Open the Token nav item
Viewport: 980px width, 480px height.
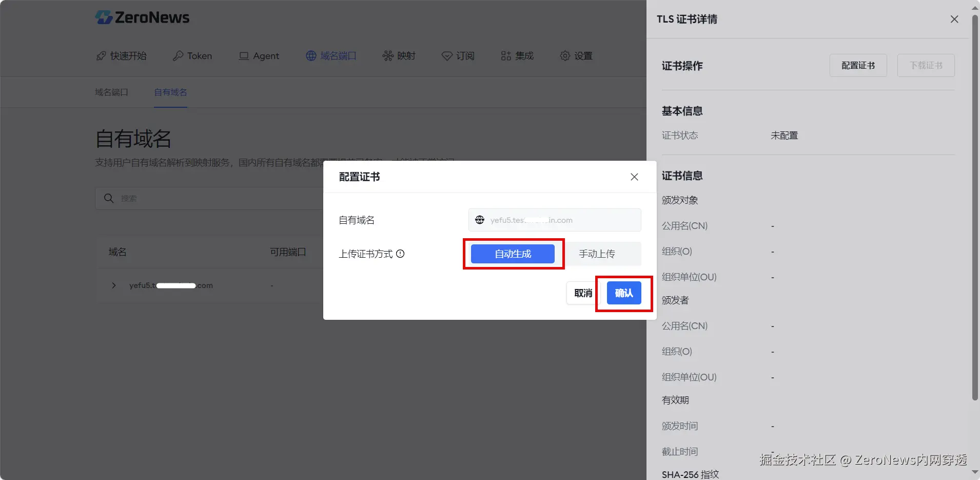pyautogui.click(x=192, y=56)
